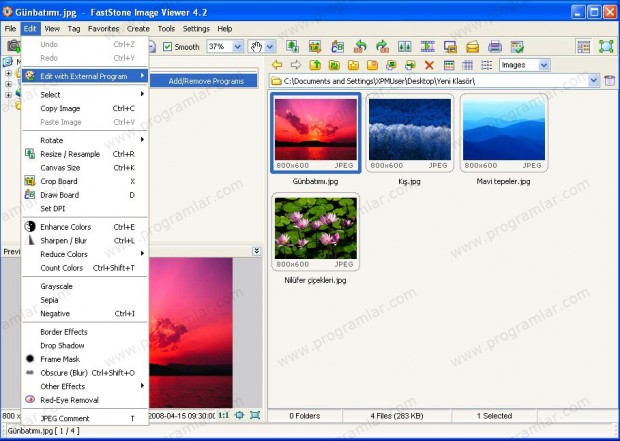Viewport: 620px width, 441px height.
Task: Open the Favorites menu
Action: pyautogui.click(x=103, y=28)
